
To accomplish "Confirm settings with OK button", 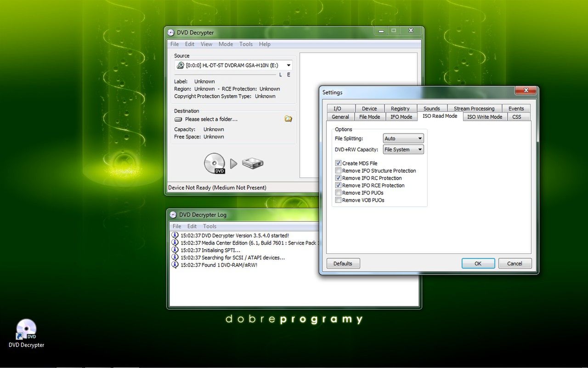I will pyautogui.click(x=478, y=264).
